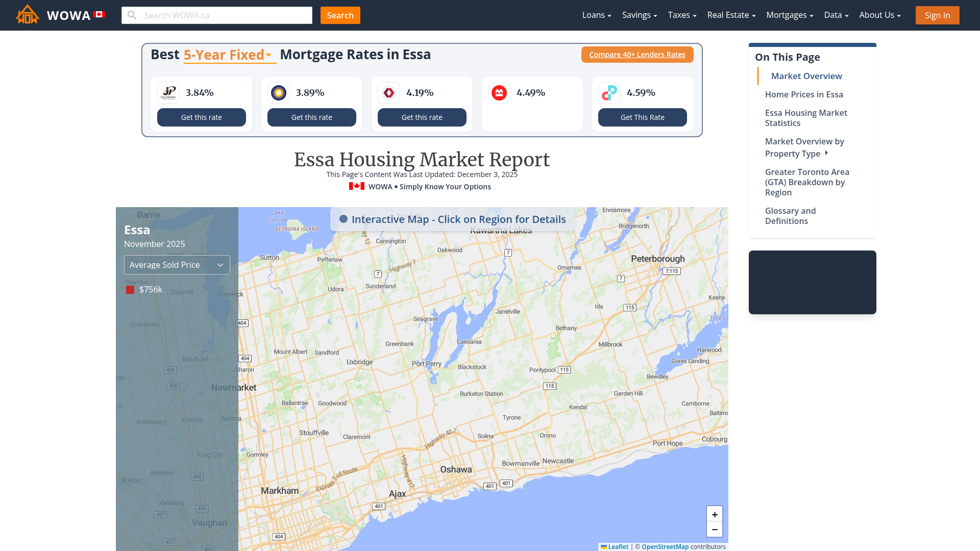Click the Tangerine-style lender logo at 3.89%
The image size is (980, 551).
coord(278,92)
